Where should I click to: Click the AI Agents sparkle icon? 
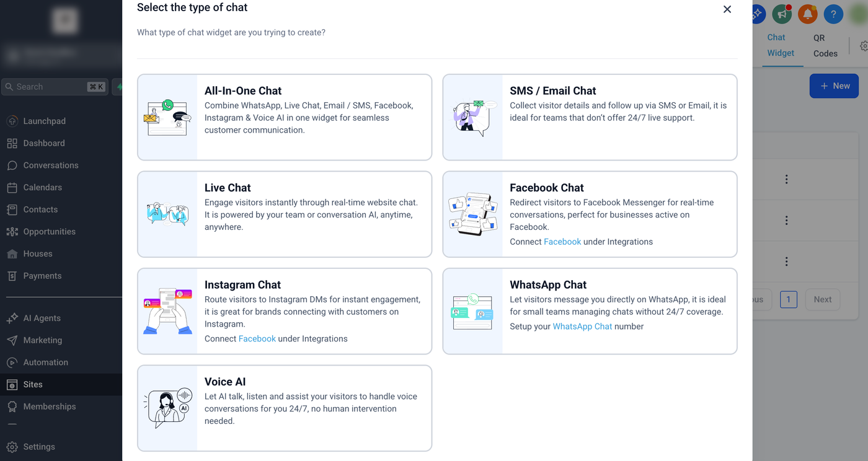(x=12, y=318)
